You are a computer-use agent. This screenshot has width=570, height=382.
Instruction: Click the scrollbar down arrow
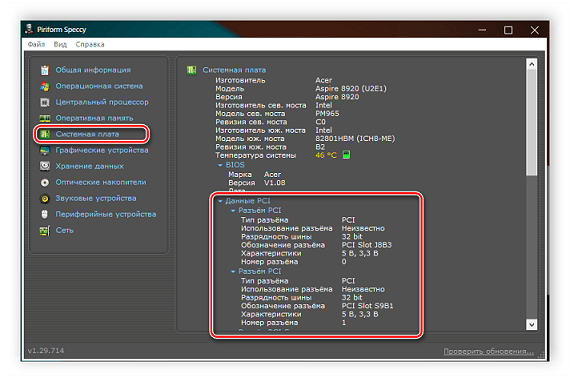coord(531,325)
